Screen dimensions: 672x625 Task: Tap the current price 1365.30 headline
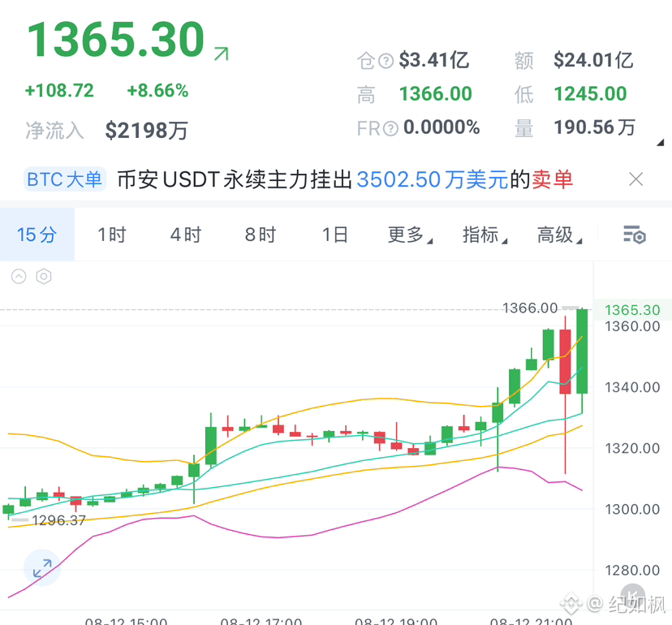click(x=116, y=40)
